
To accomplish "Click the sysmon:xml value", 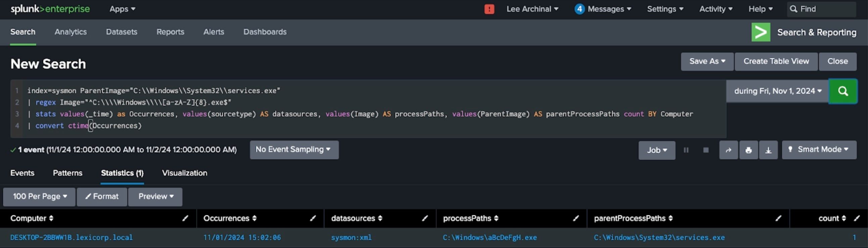I will (351, 238).
